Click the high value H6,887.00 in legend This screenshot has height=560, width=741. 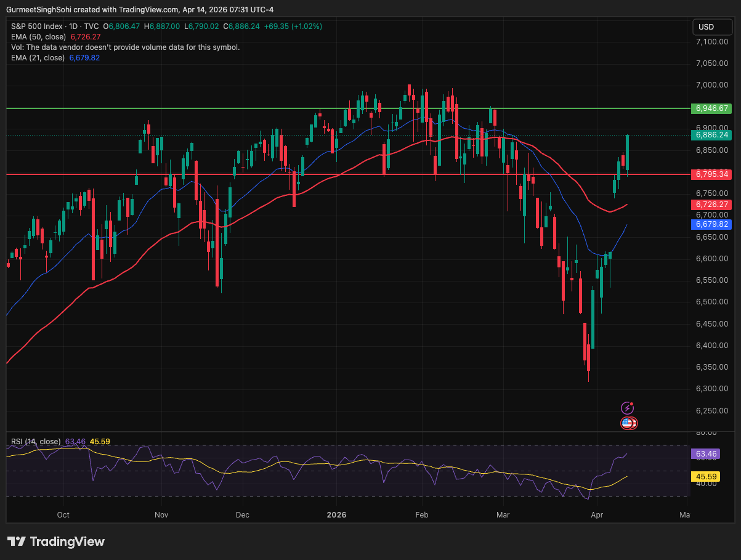162,26
